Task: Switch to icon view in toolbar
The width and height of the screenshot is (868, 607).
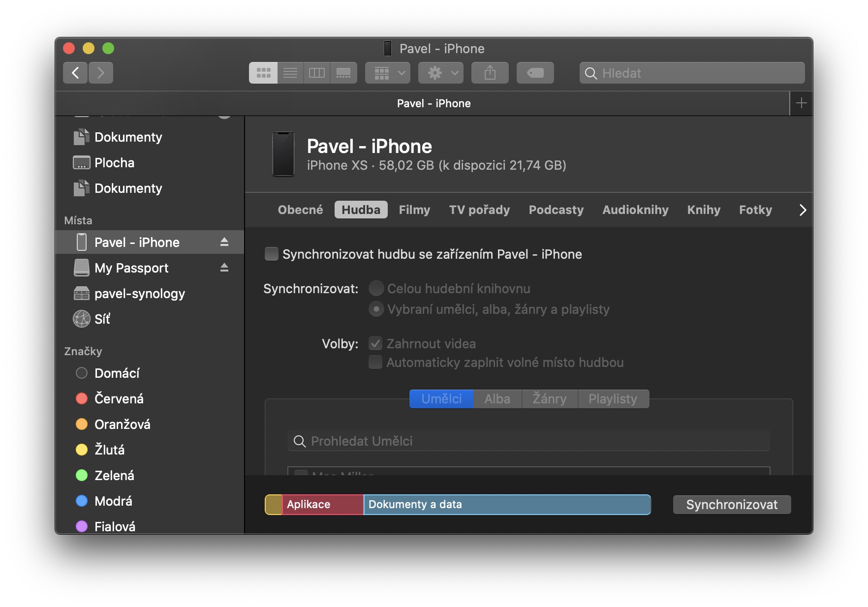Action: tap(263, 73)
